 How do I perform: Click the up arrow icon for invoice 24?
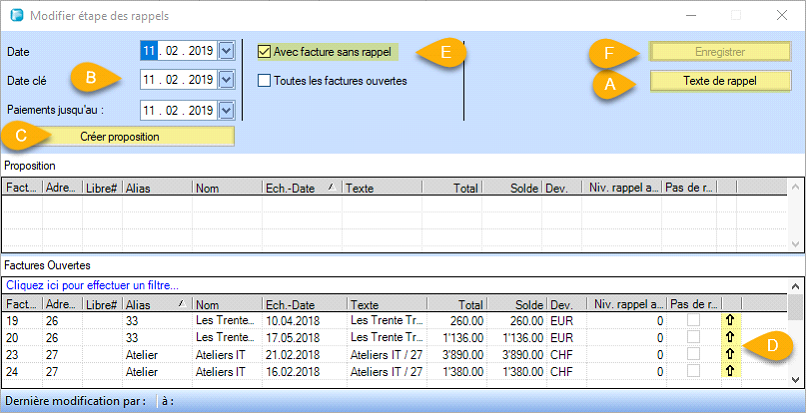729,371
